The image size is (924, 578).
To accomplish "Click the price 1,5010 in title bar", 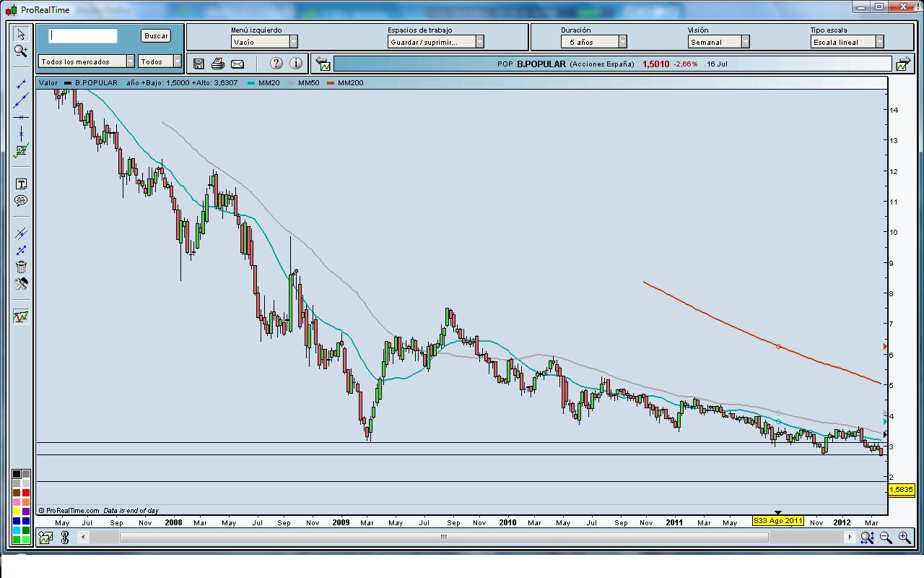I will (x=655, y=64).
